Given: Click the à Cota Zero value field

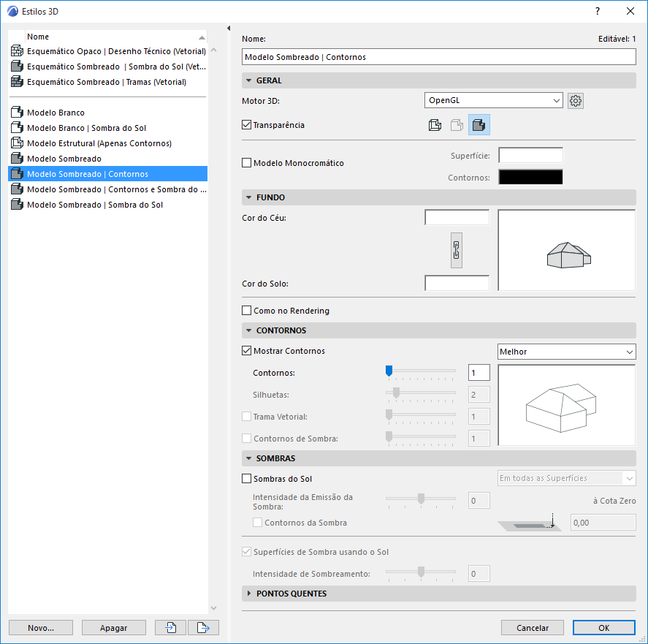Looking at the screenshot, I should [x=603, y=523].
